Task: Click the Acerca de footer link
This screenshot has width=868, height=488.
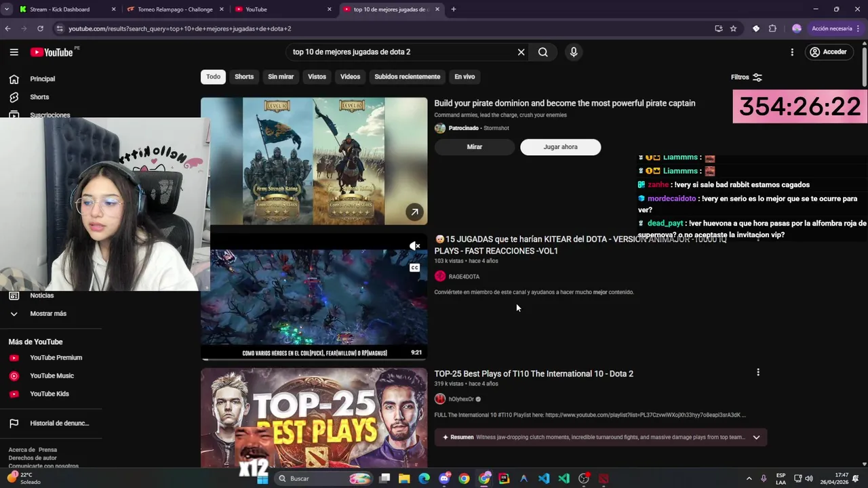Action: tap(22, 450)
